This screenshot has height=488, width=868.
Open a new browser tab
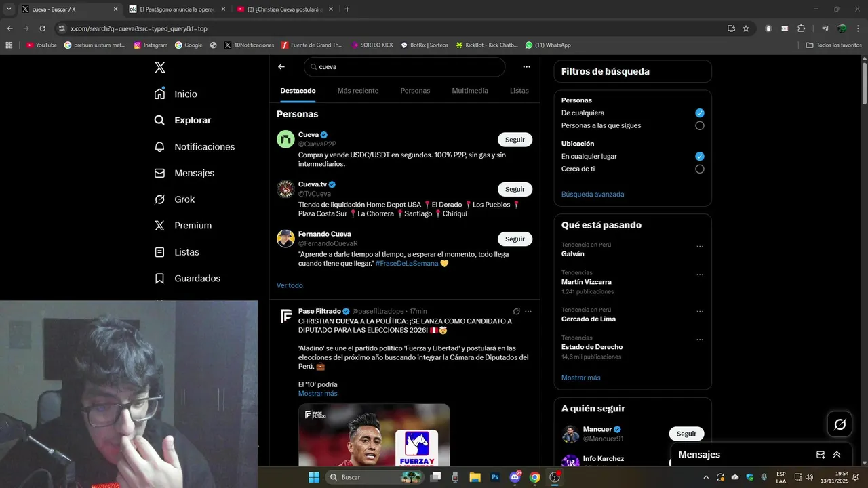pos(347,9)
